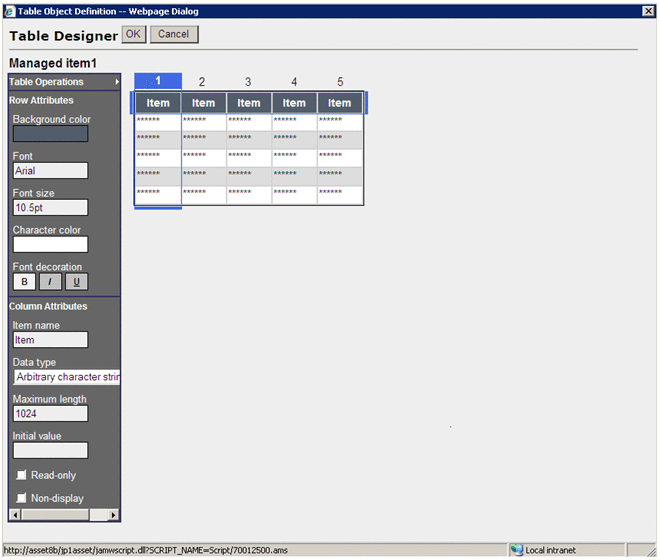660x560 pixels.
Task: Click second data row cell in column 3
Action: (x=249, y=140)
